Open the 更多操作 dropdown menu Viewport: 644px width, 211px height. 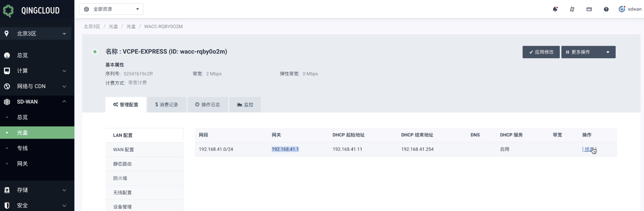(588, 52)
